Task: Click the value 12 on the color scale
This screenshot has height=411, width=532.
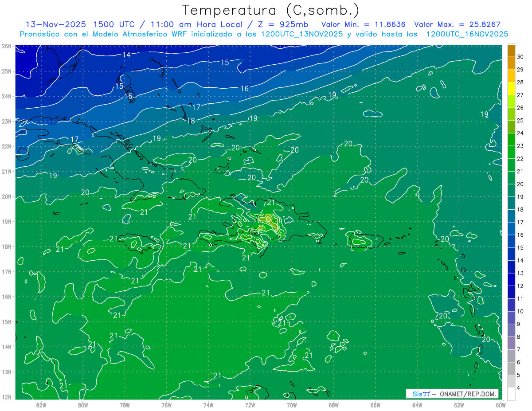Action: pyautogui.click(x=520, y=286)
